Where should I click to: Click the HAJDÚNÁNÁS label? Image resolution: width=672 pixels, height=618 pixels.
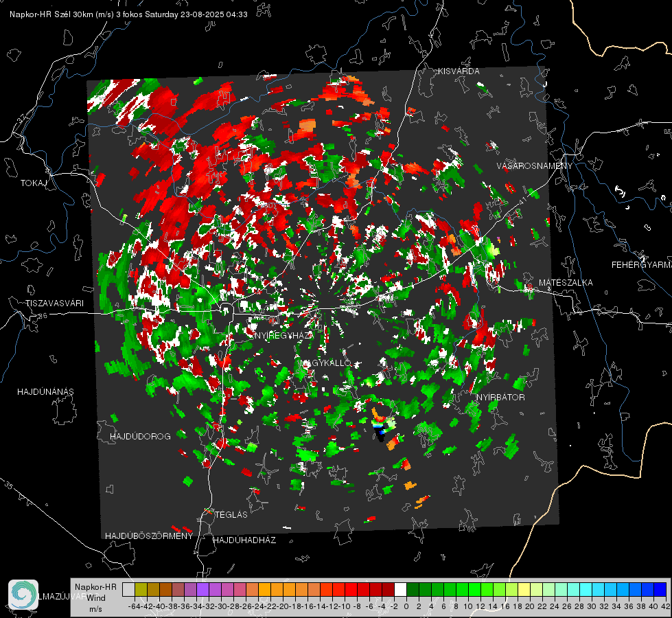pos(45,392)
